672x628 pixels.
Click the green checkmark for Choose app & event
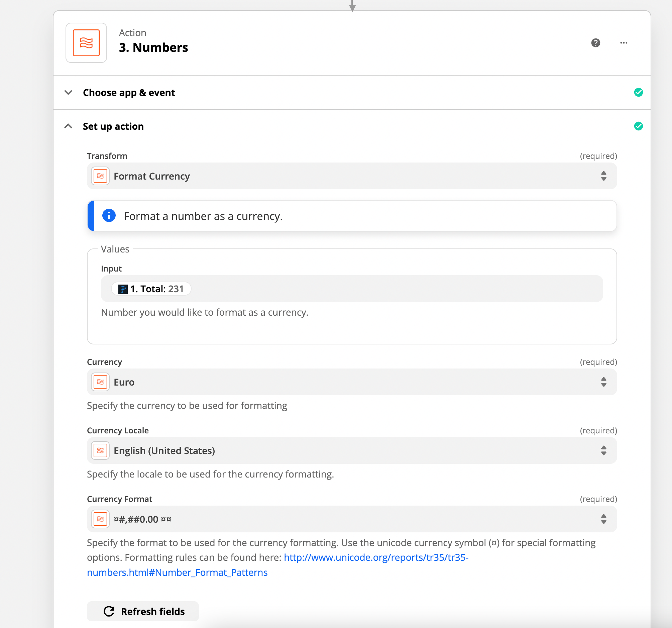click(x=638, y=92)
